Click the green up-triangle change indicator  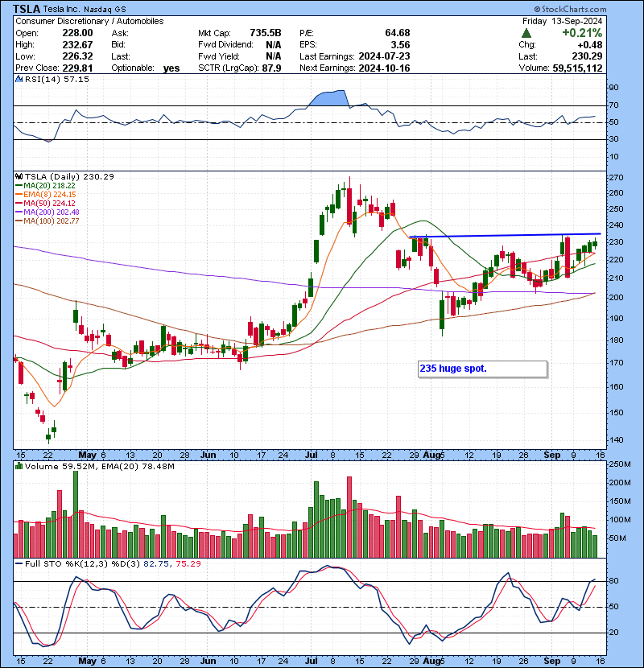point(526,33)
